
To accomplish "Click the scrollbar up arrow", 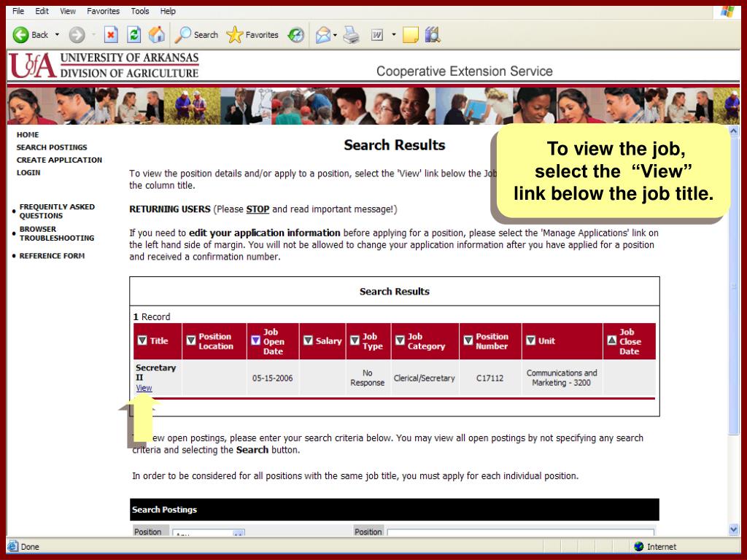I will click(734, 131).
